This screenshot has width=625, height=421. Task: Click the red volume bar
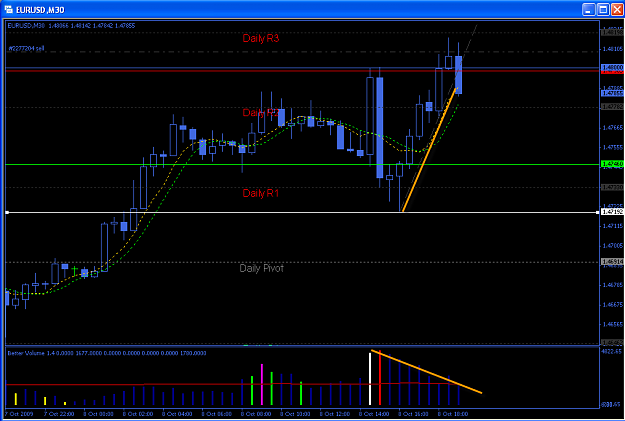click(380, 378)
